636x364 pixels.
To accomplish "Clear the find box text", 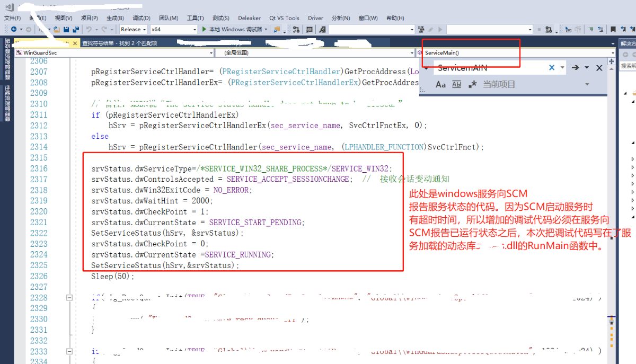I will (x=552, y=68).
